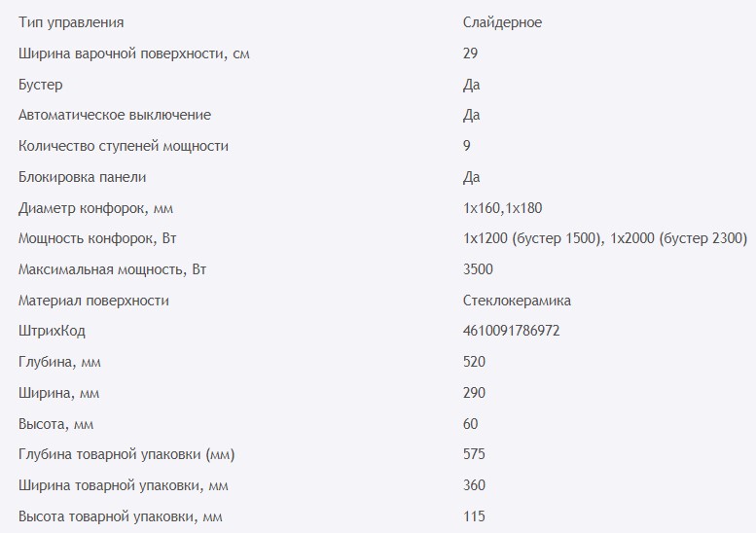This screenshot has height=533, width=756.
Task: Click the "ШтрихКод" label
Action: pos(52,332)
